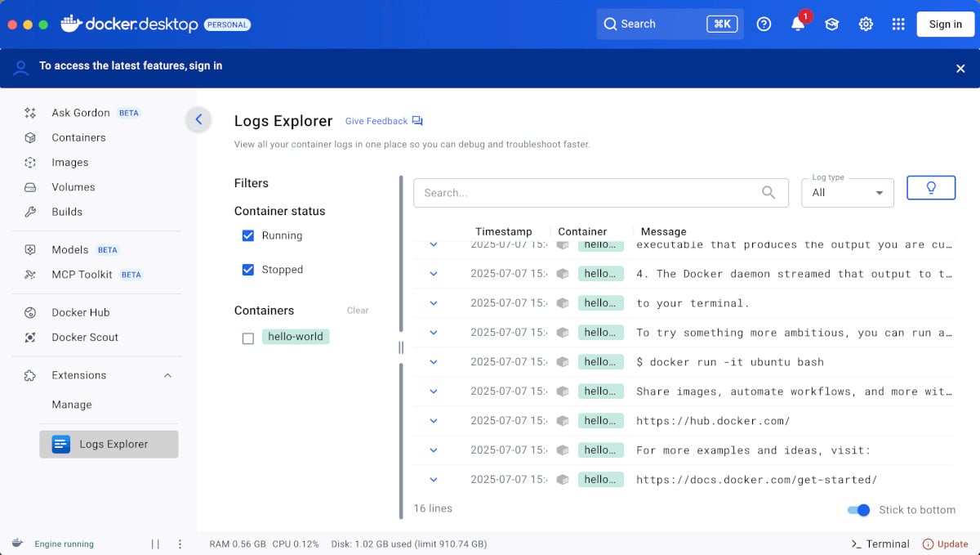Click the panel divider handle between filters and logs

(x=401, y=347)
